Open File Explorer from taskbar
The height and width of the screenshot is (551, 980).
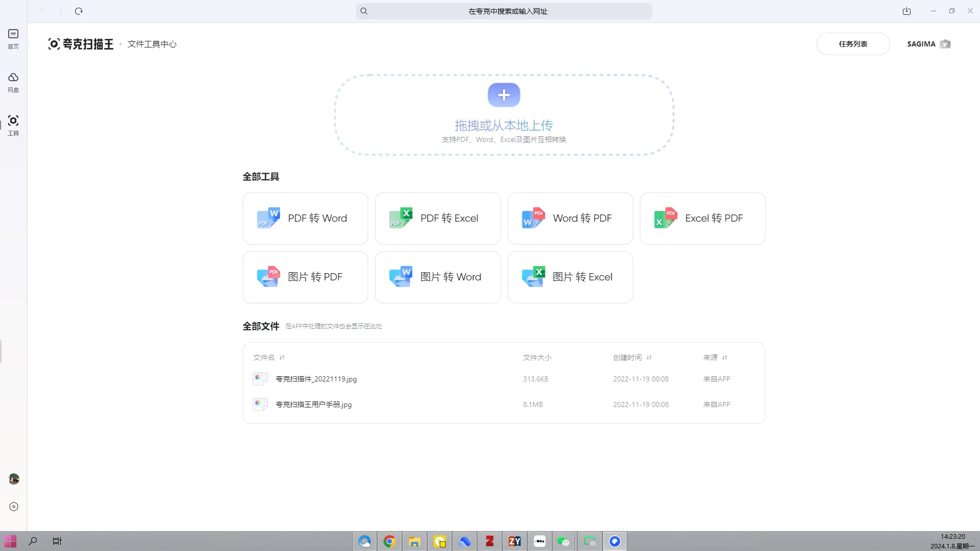pyautogui.click(x=415, y=541)
